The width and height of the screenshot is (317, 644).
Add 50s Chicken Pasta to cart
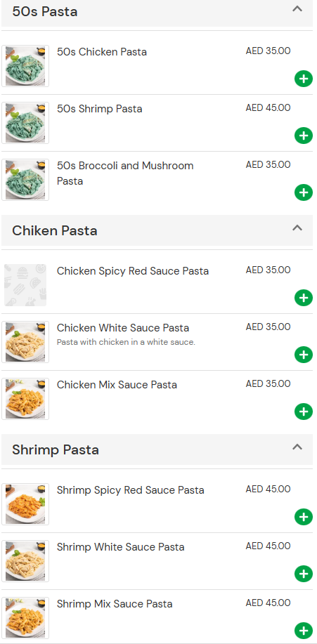click(x=304, y=79)
